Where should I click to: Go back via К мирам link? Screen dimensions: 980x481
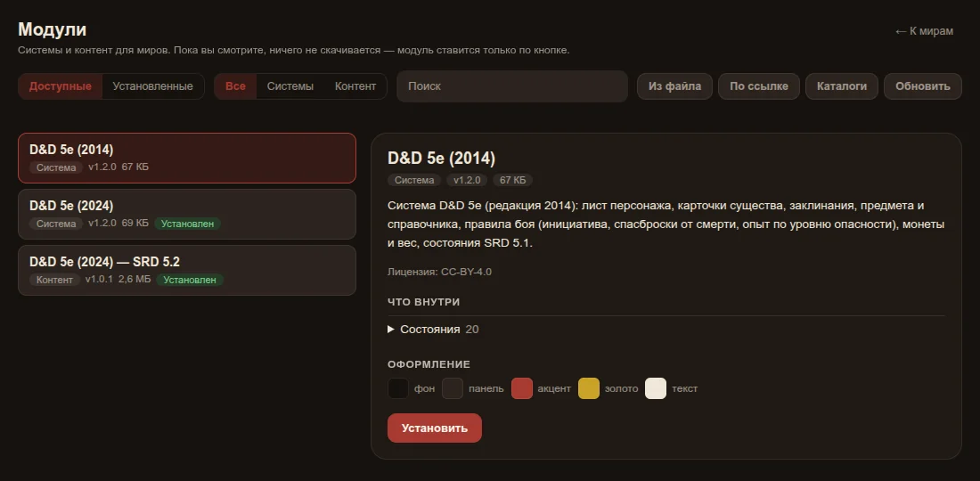pos(924,31)
